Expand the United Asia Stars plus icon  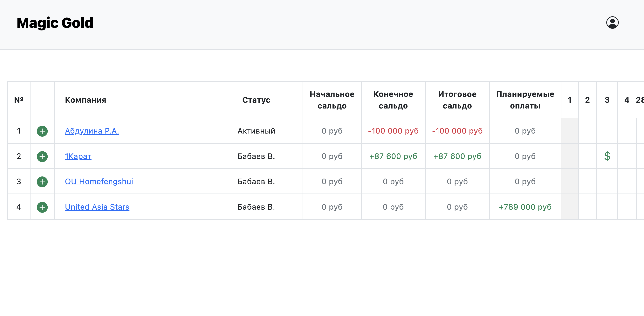tap(42, 207)
